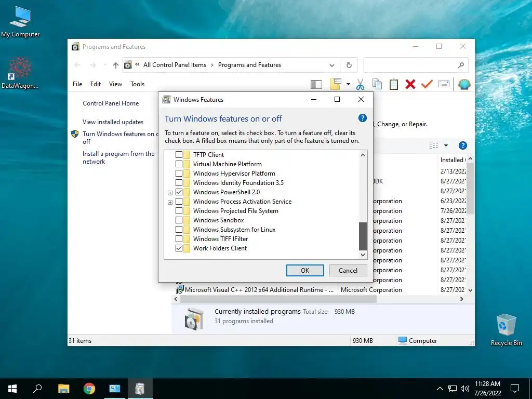Launch Google Chrome from taskbar

pyautogui.click(x=89, y=389)
